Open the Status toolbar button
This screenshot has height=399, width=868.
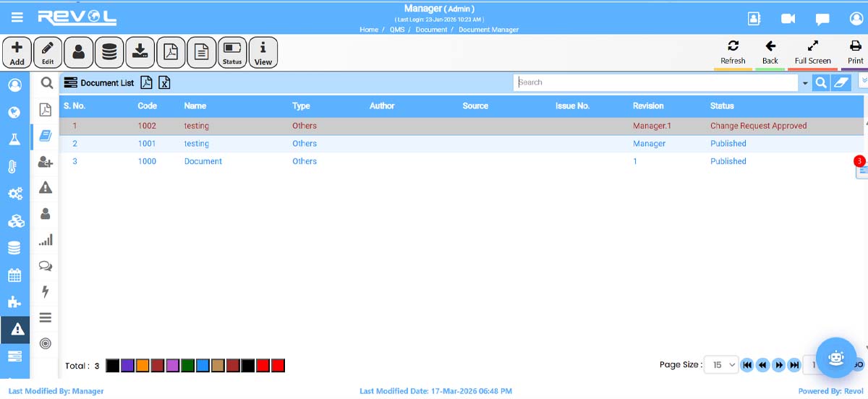[232, 53]
